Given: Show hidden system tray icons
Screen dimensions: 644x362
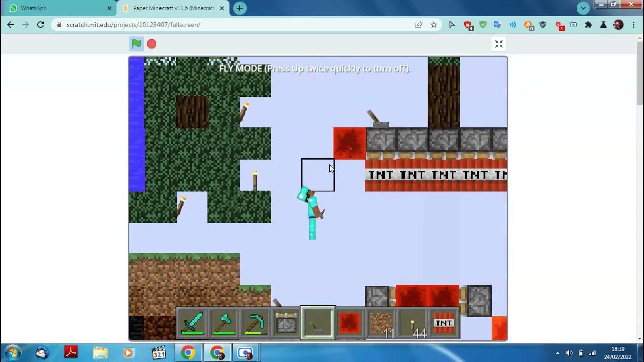Looking at the screenshot, I should click(x=557, y=353).
